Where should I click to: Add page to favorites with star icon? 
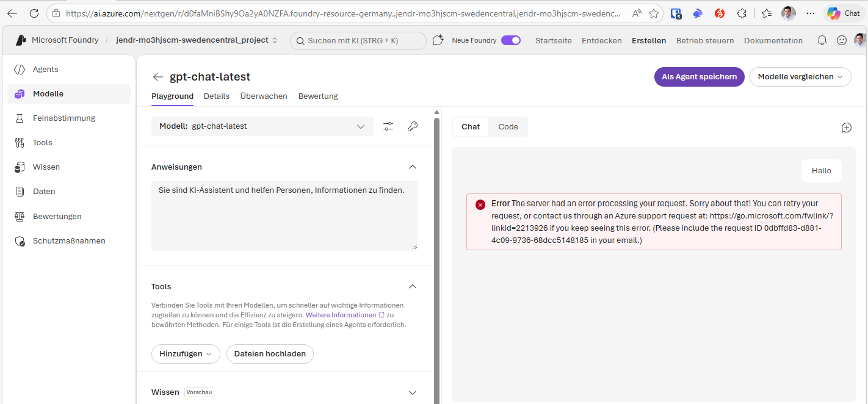[654, 13]
